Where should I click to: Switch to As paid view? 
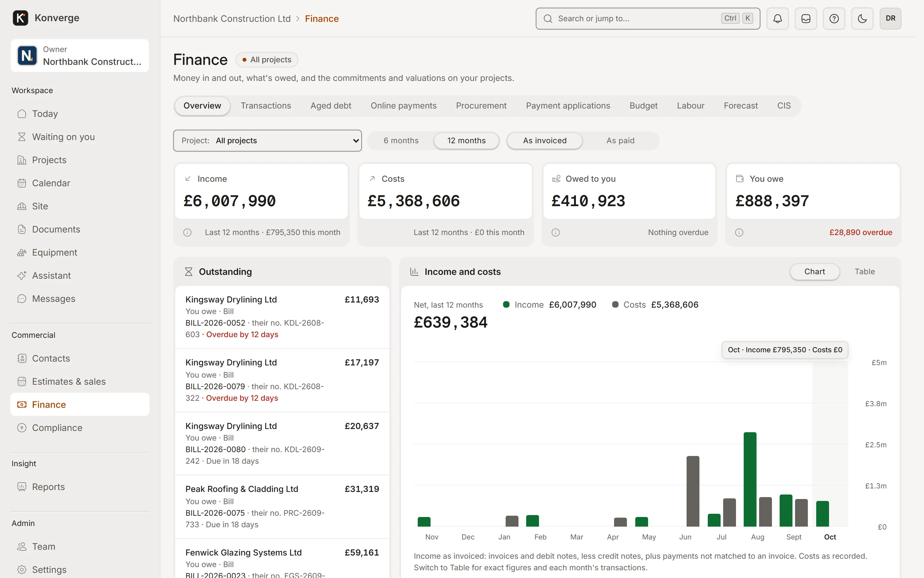[620, 141]
